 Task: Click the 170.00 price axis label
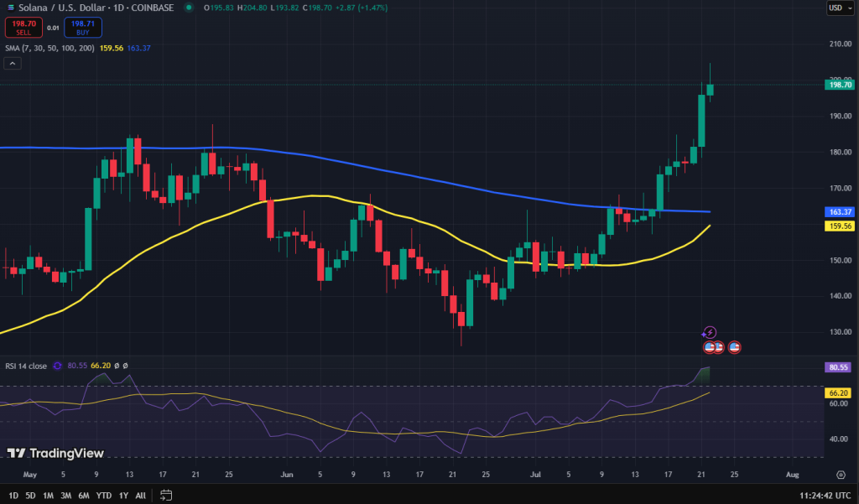coord(841,189)
